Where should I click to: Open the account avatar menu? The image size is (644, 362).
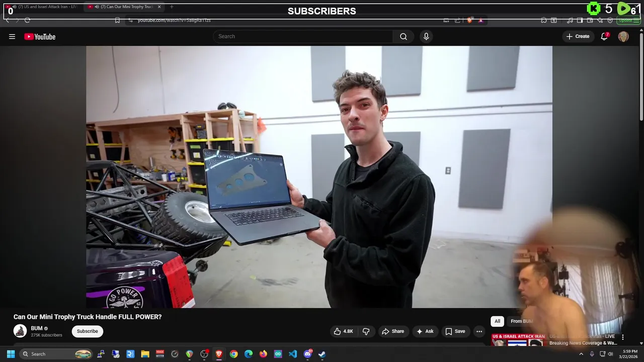[x=623, y=36]
